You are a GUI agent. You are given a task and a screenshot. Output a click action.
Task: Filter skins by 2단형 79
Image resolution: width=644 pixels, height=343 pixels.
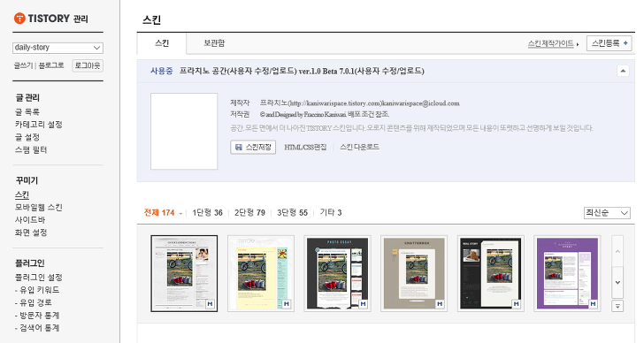pos(249,212)
